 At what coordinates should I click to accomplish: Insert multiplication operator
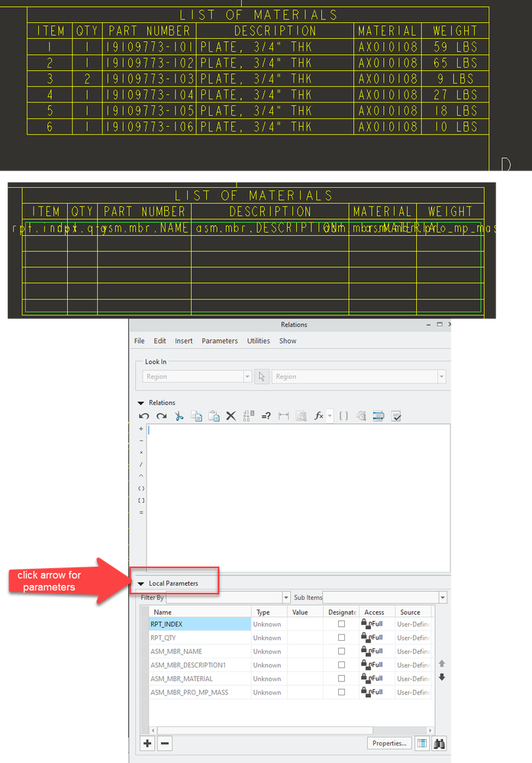pos(141,453)
